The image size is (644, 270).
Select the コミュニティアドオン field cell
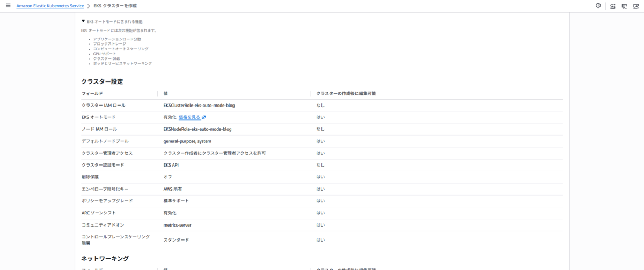pyautogui.click(x=103, y=225)
